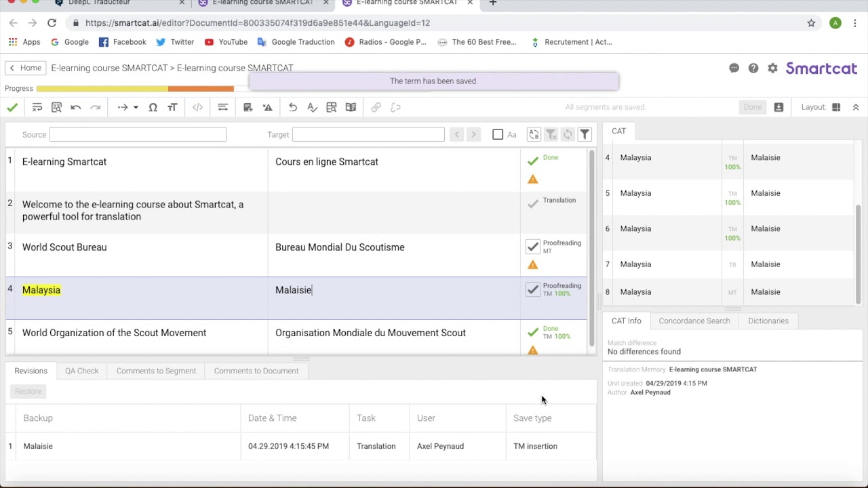This screenshot has width=868, height=488.
Task: Toggle confirm checkbox for segment 3
Action: click(533, 247)
